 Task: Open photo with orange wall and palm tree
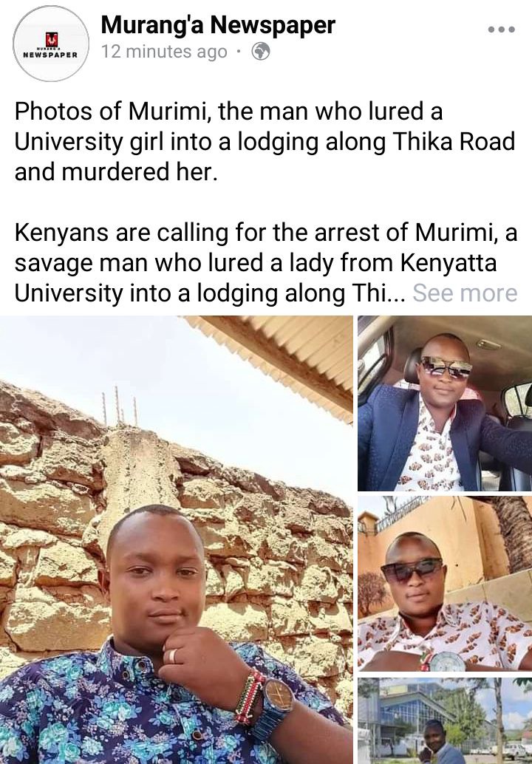click(x=445, y=584)
